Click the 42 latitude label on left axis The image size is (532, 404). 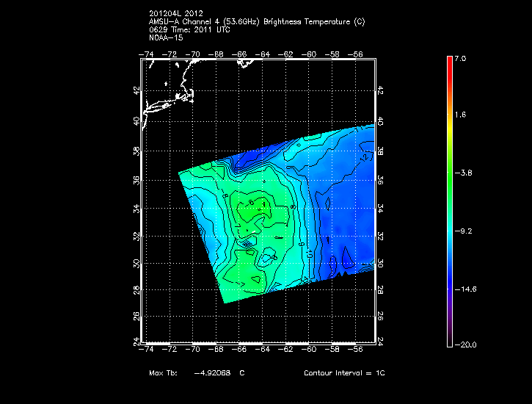[136, 90]
